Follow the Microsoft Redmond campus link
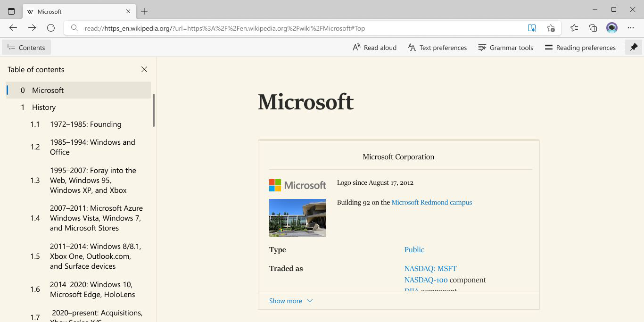 point(431,202)
